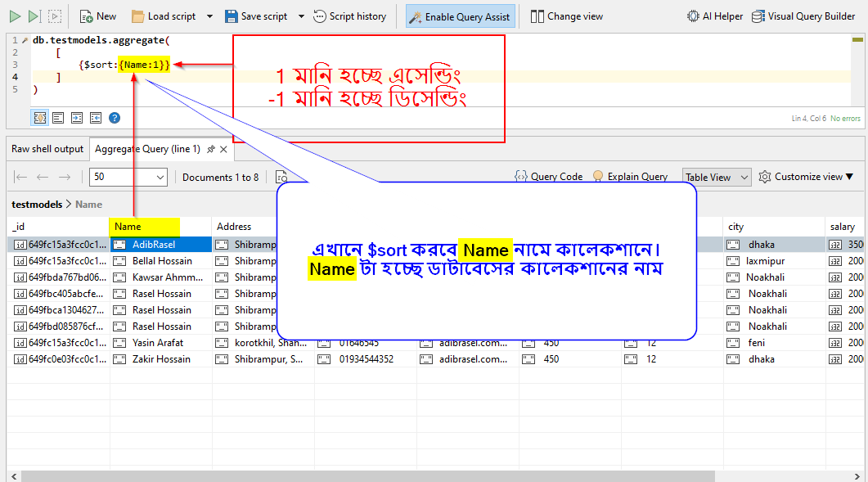Click the run selected text icon
Image resolution: width=868 pixels, height=482 pixels.
point(55,16)
